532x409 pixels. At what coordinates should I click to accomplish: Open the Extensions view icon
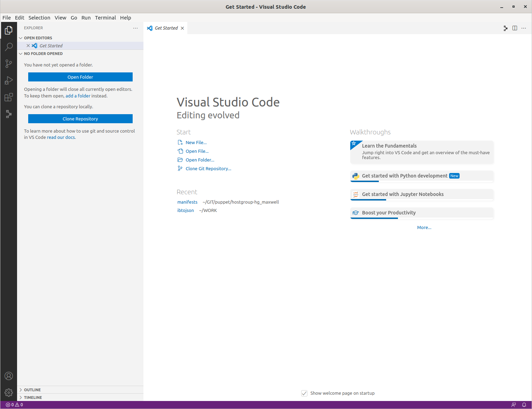[9, 97]
